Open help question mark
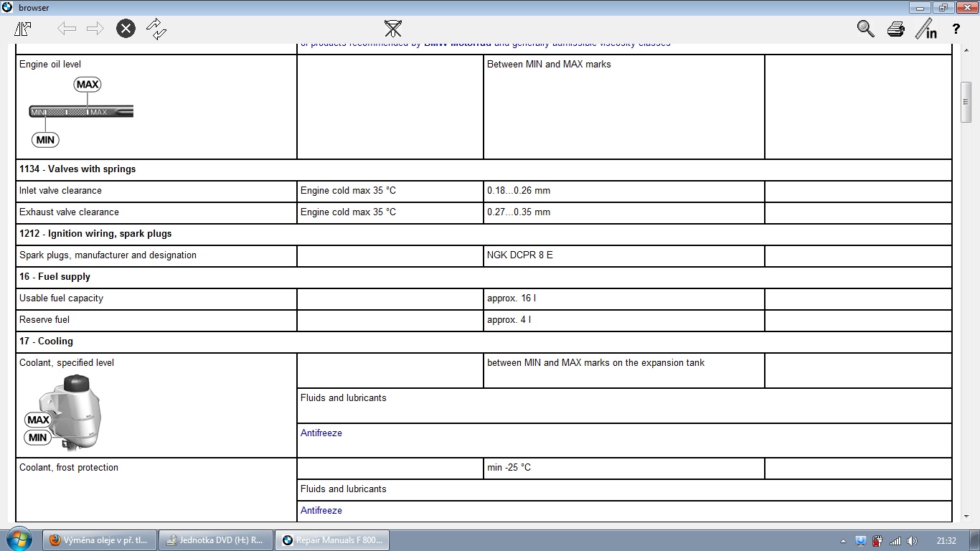Screen dimensions: 980x551 pos(956,29)
